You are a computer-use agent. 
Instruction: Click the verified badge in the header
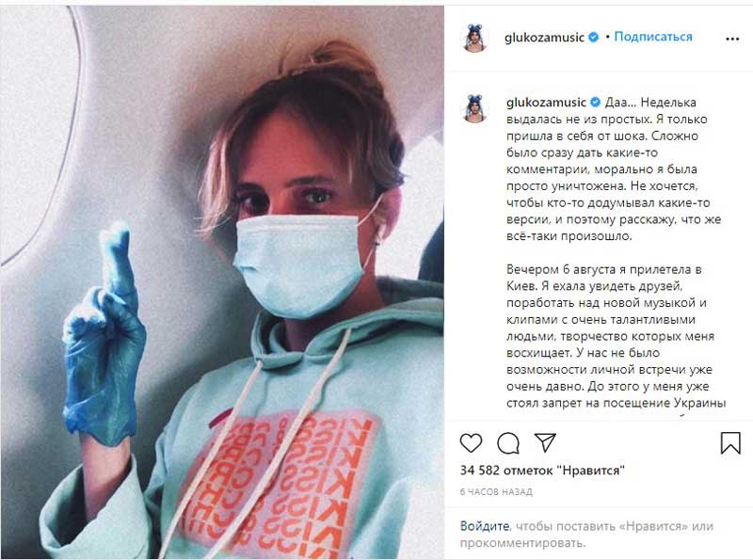pos(594,37)
